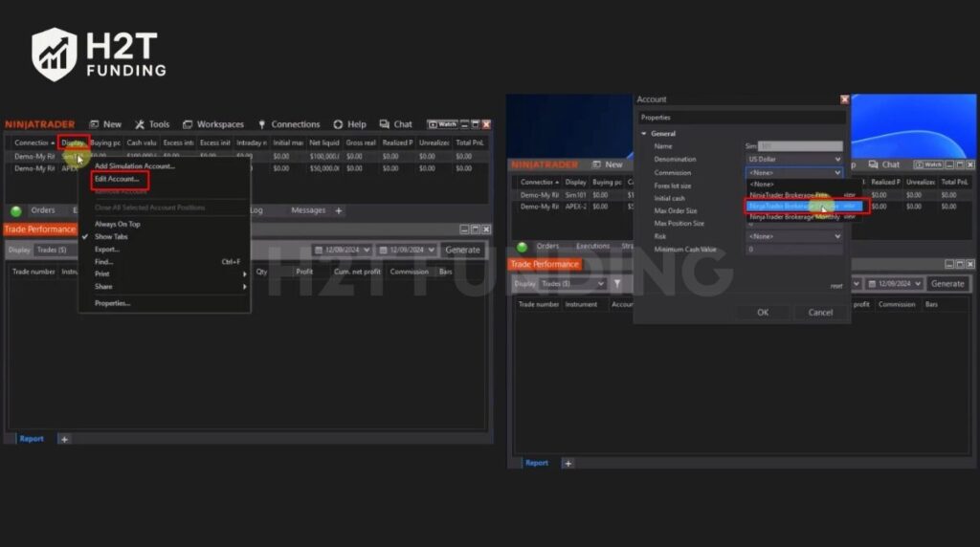This screenshot has height=547, width=980.
Task: Switch to Messages tab in left window
Action: (308, 210)
